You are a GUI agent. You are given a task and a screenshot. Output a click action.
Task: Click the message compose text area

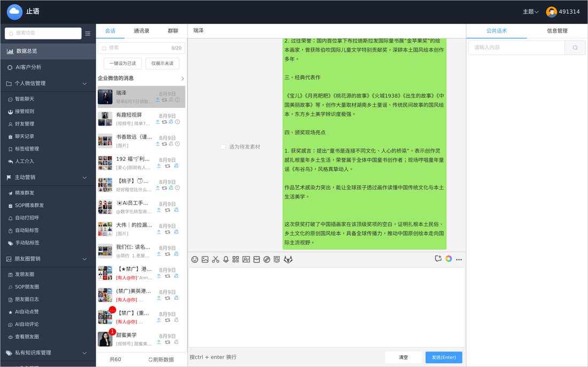point(327,307)
